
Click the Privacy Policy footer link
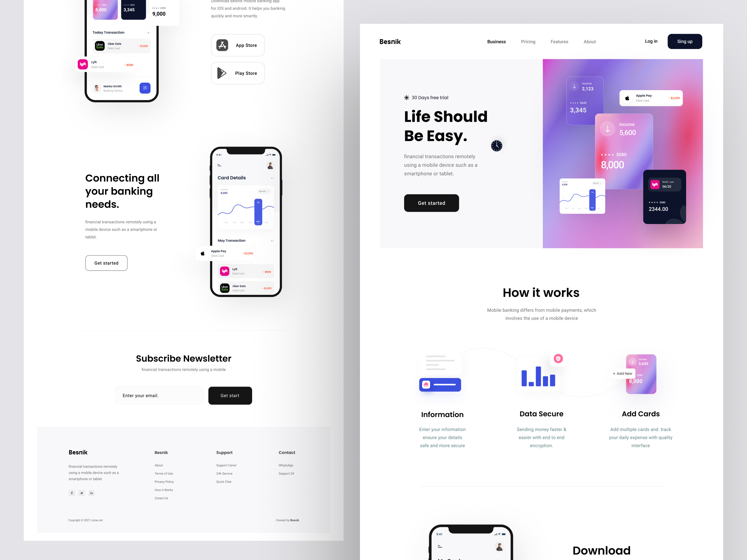[164, 482]
